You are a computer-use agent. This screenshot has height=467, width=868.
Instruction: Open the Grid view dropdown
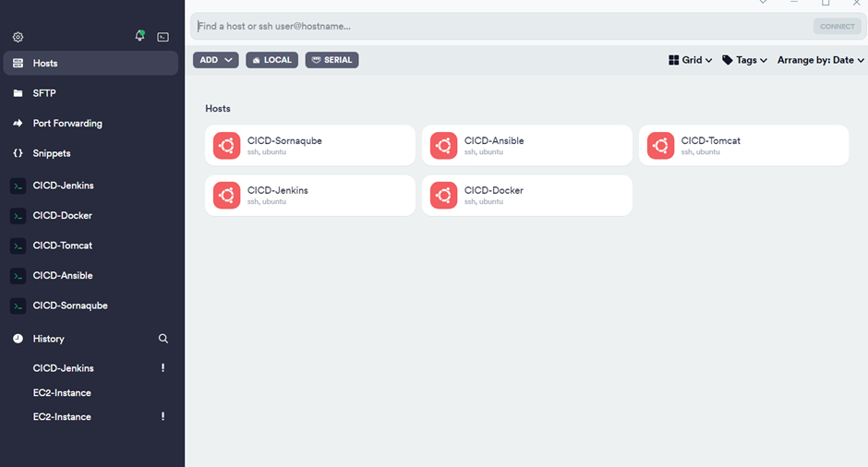point(691,60)
